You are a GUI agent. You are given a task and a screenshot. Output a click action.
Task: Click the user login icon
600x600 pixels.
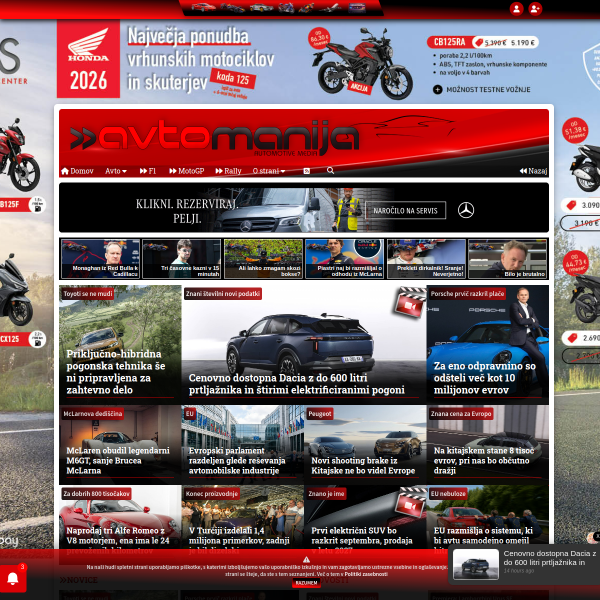(516, 8)
